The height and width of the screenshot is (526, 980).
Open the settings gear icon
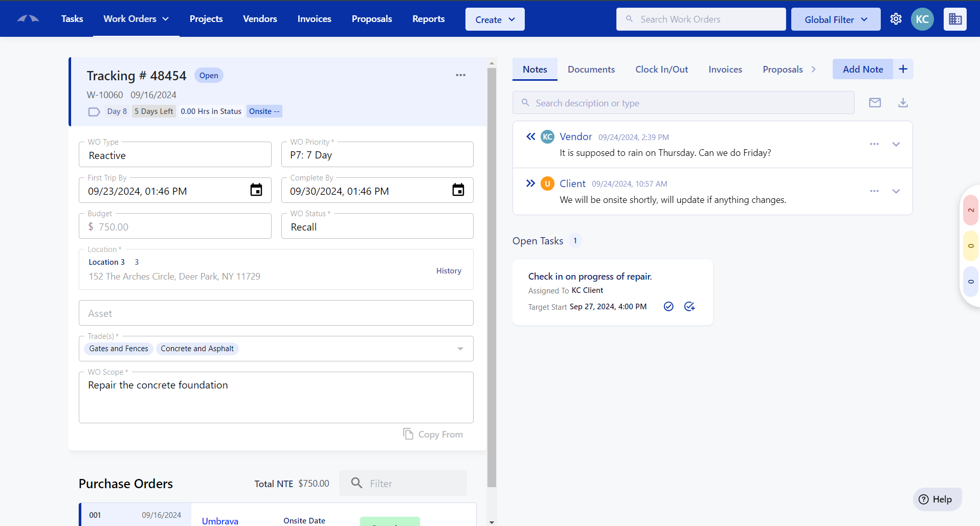[896, 19]
